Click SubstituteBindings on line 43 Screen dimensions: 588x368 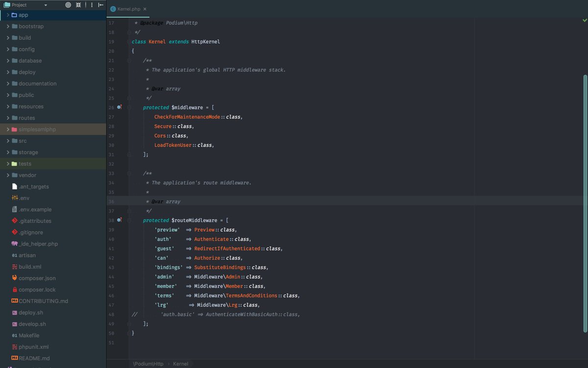(220, 267)
